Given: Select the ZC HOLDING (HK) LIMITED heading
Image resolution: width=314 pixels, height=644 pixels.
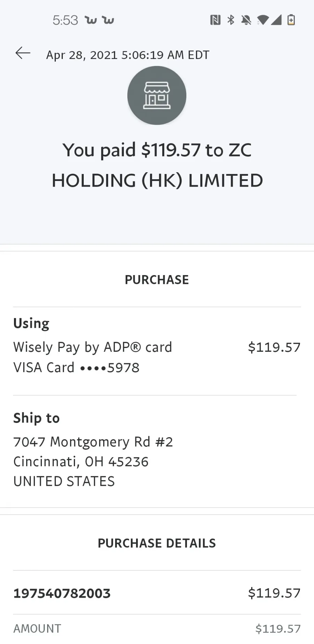Looking at the screenshot, I should click(157, 165).
